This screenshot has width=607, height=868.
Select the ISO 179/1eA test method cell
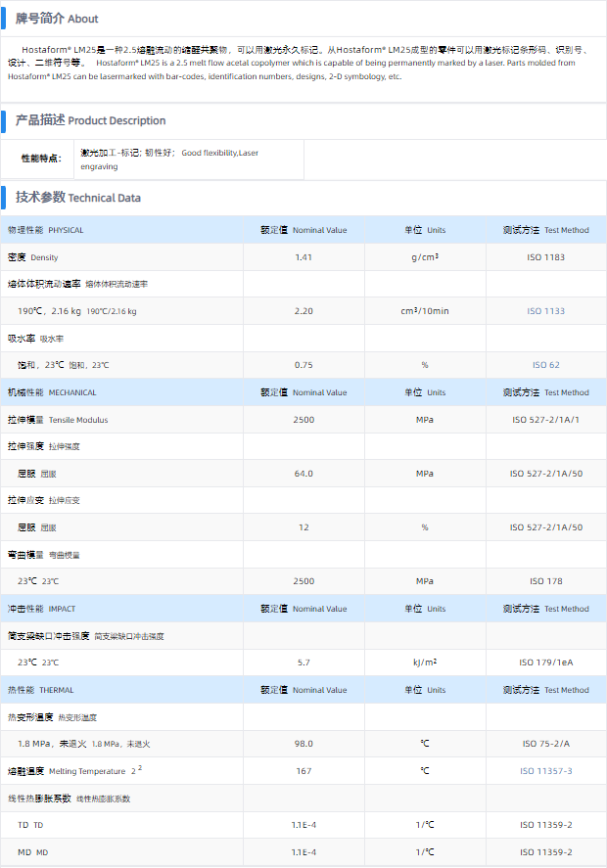pos(545,662)
